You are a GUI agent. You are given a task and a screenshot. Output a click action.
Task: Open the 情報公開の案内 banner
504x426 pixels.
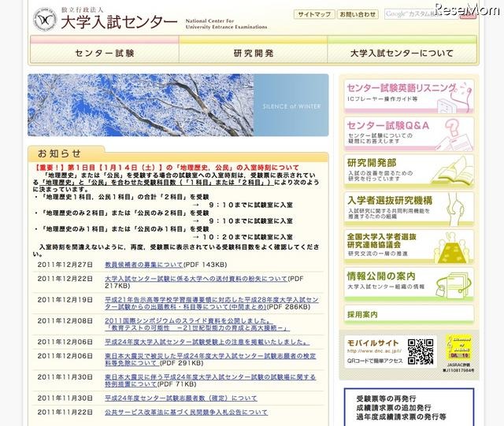click(x=408, y=283)
